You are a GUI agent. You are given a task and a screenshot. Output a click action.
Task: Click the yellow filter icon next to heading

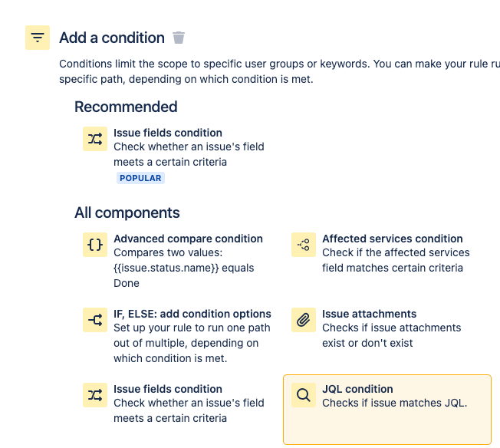38,38
